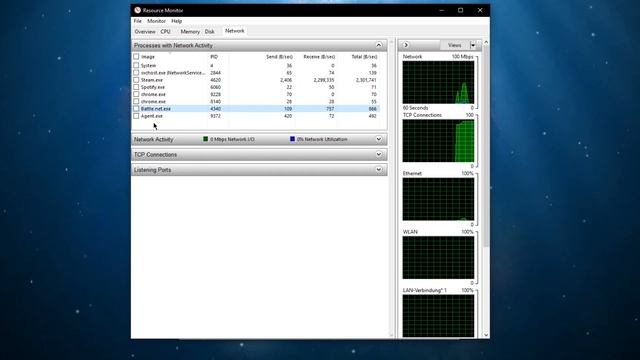The image size is (640, 360).
Task: Click the Steam.exe receive value 2,299,335
Action: coord(324,80)
